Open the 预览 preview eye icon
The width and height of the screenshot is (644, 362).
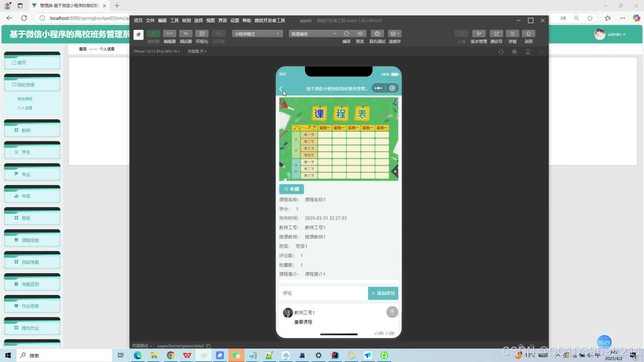pyautogui.click(x=360, y=34)
